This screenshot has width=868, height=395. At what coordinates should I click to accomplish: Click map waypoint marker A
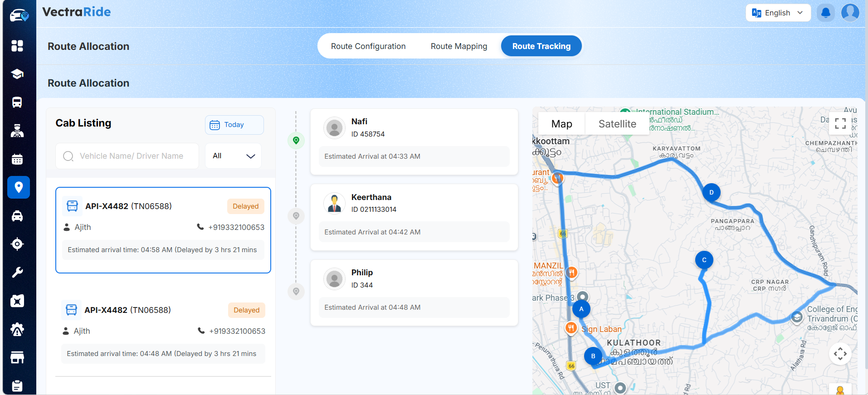581,309
